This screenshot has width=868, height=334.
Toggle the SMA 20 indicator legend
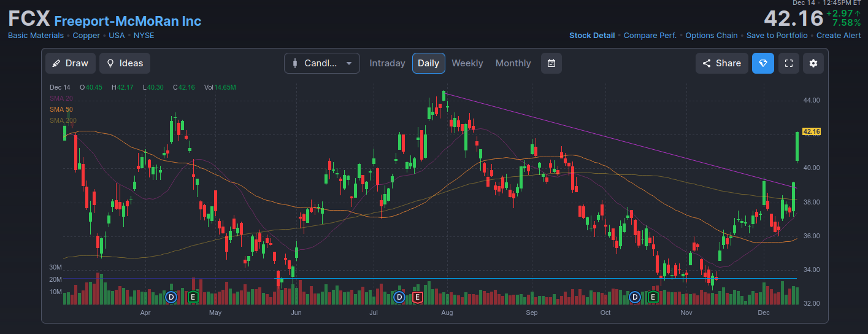tap(61, 98)
